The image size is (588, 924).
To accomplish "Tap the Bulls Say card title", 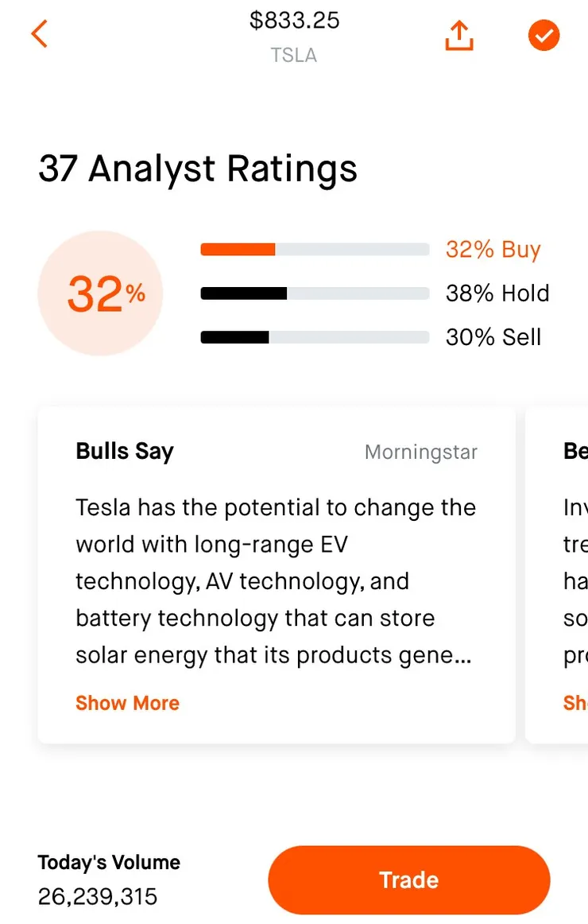I will coord(125,452).
